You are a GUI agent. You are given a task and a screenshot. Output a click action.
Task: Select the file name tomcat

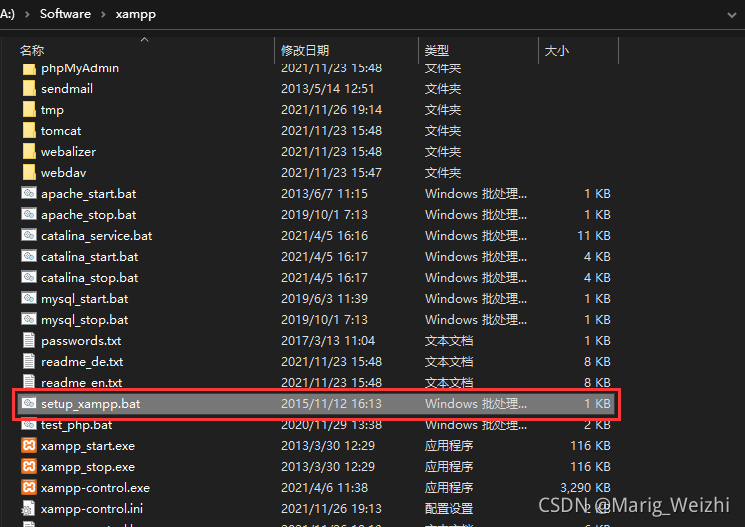coord(61,131)
